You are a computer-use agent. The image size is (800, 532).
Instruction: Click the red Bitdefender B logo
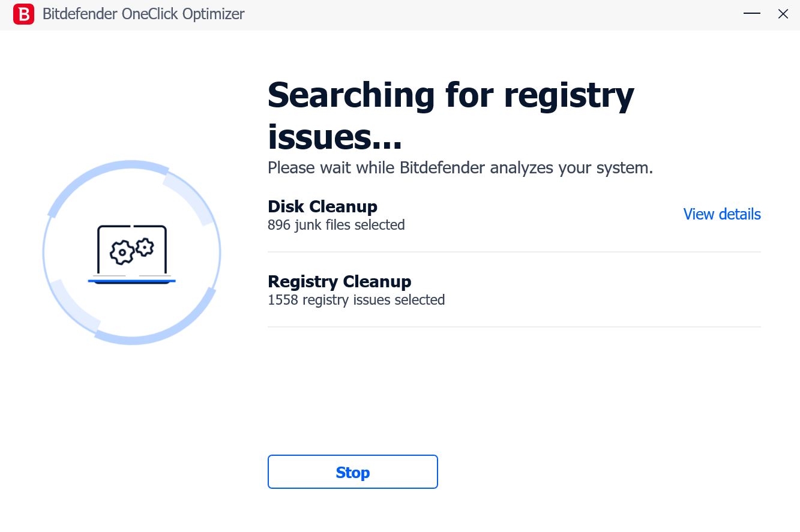(x=23, y=14)
